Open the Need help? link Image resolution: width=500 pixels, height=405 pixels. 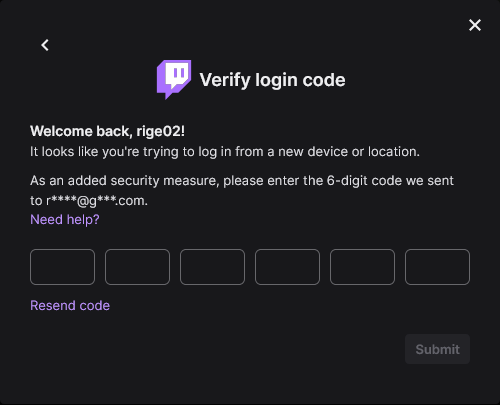[65, 220]
